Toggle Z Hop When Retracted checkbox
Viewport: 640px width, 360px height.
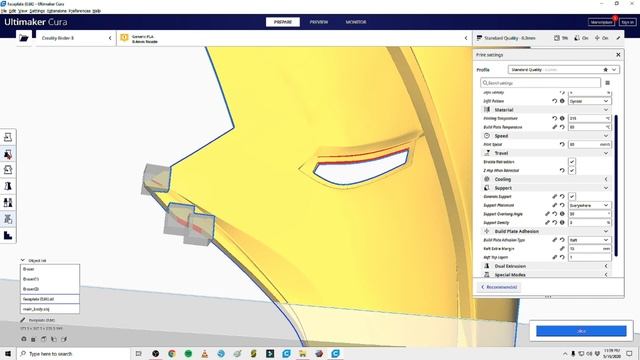click(572, 171)
